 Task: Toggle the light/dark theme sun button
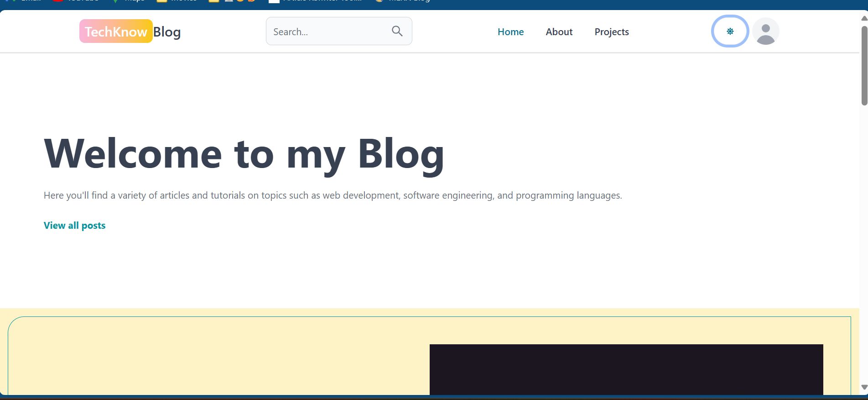coord(730,31)
